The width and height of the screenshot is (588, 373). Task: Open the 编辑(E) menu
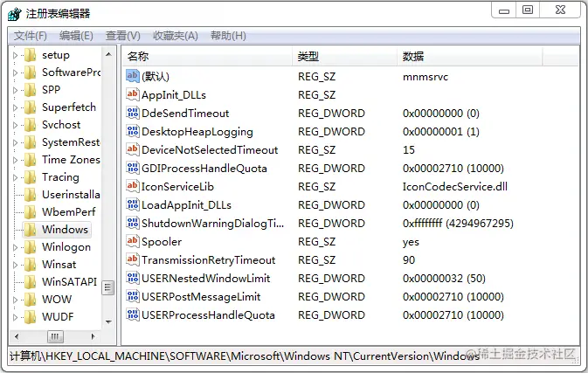[76, 36]
